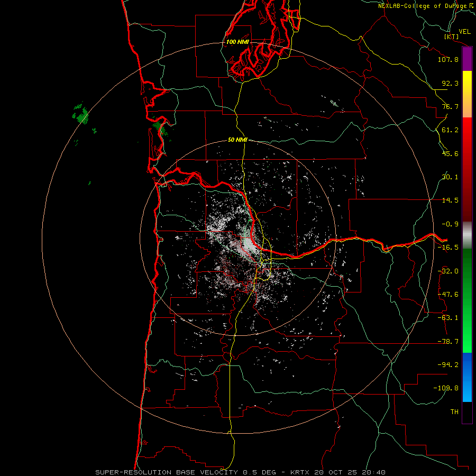The image size is (476, 476).
Task: Click the purple segment of the velocity scale
Action: tap(467, 59)
